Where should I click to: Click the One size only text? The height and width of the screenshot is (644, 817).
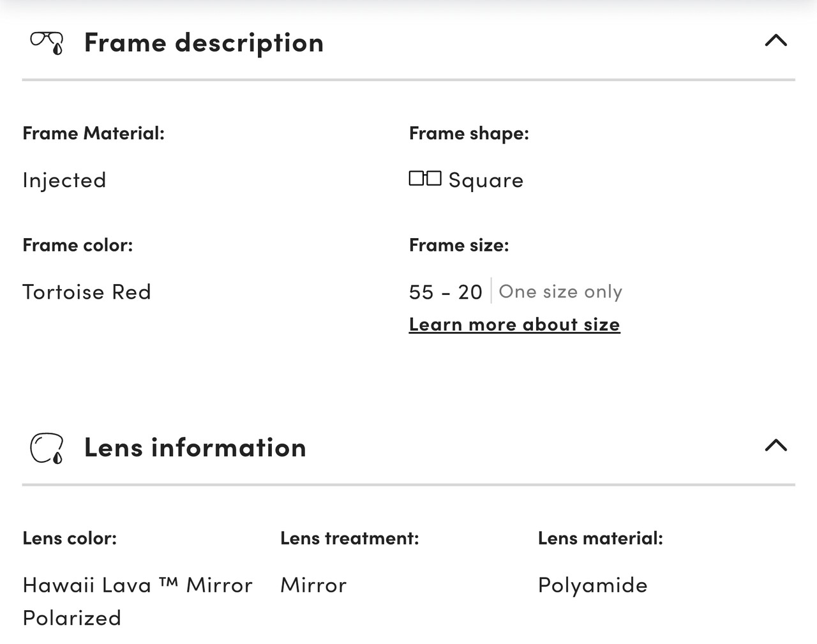point(560,292)
